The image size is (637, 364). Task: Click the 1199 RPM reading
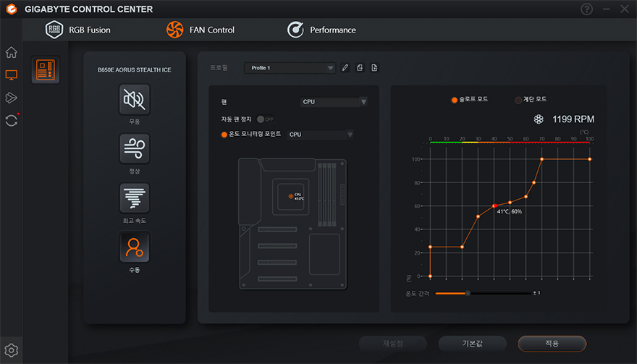pos(573,119)
